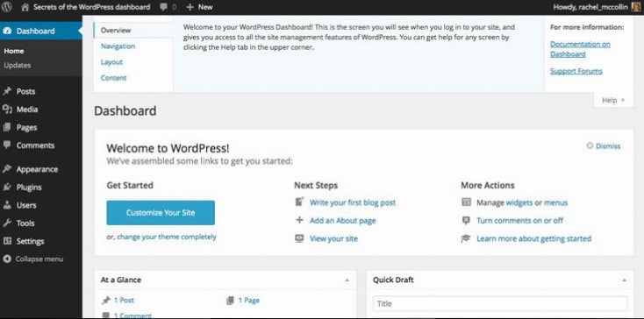Click the Dismiss circle icon
This screenshot has width=644, height=319.
pyautogui.click(x=590, y=145)
